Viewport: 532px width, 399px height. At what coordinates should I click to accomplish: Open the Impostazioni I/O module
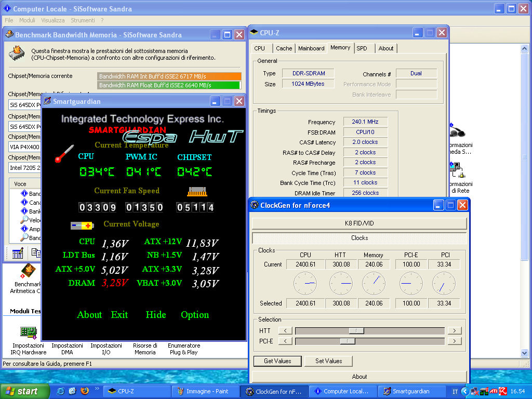(106, 349)
